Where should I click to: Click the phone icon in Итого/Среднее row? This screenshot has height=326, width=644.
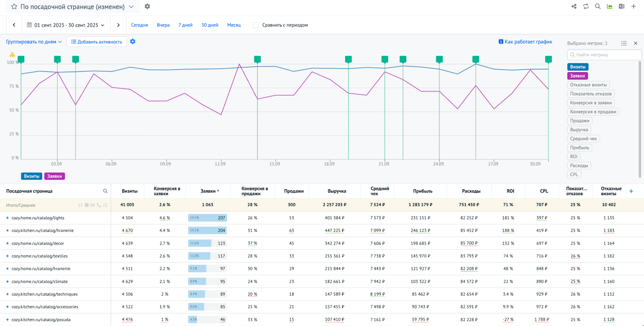99,205
